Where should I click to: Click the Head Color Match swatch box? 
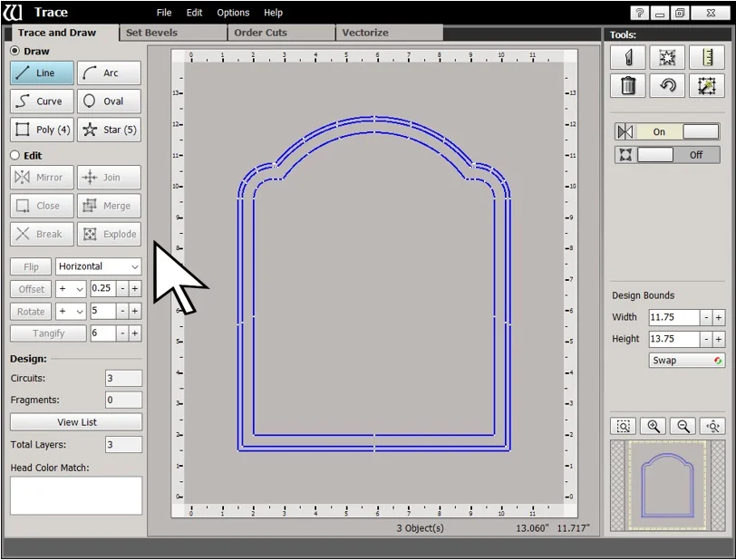pos(76,496)
